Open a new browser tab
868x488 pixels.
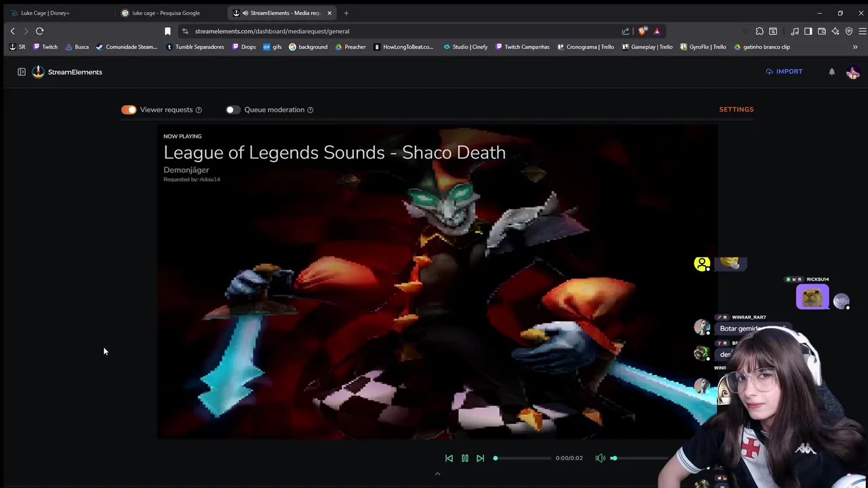tap(346, 13)
